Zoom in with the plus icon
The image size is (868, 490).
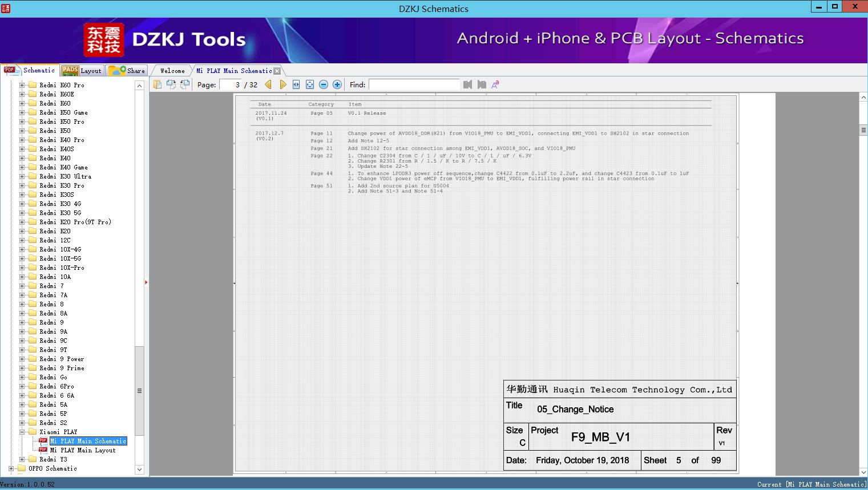point(337,84)
